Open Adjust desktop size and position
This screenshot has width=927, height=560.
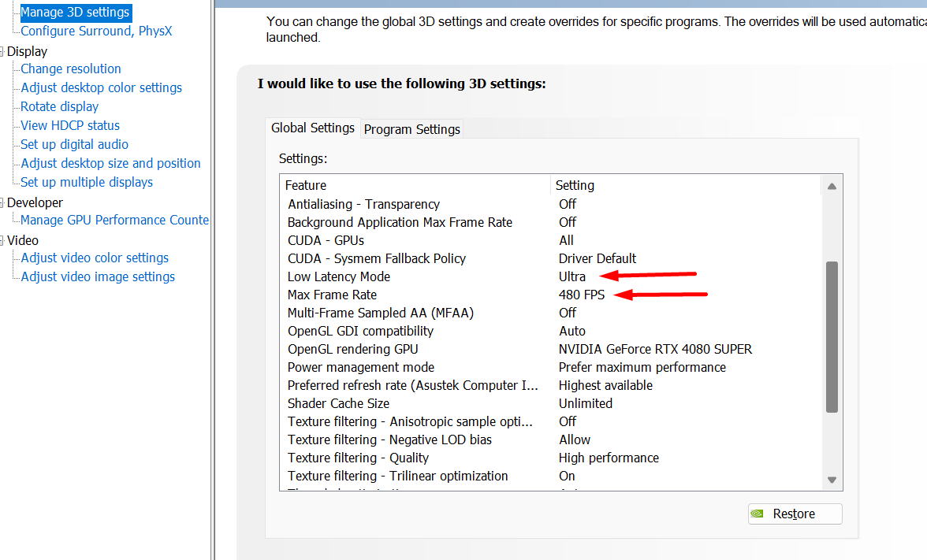point(110,164)
